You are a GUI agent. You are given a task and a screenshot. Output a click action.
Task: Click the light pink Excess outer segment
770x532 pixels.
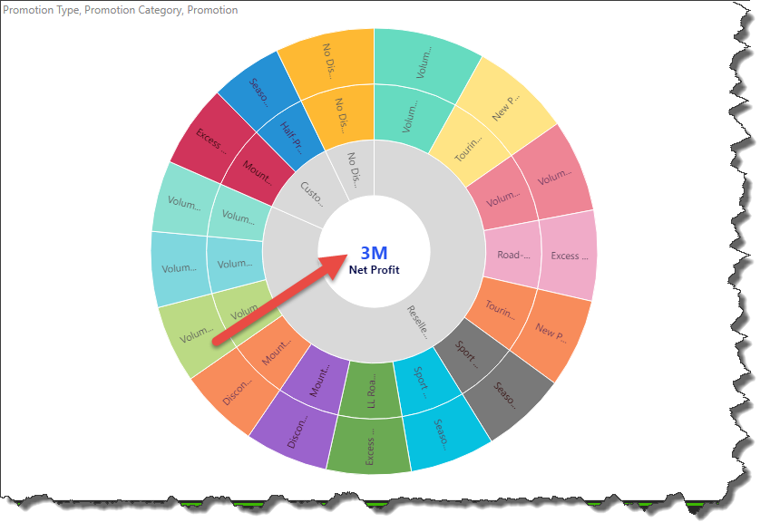pos(569,255)
